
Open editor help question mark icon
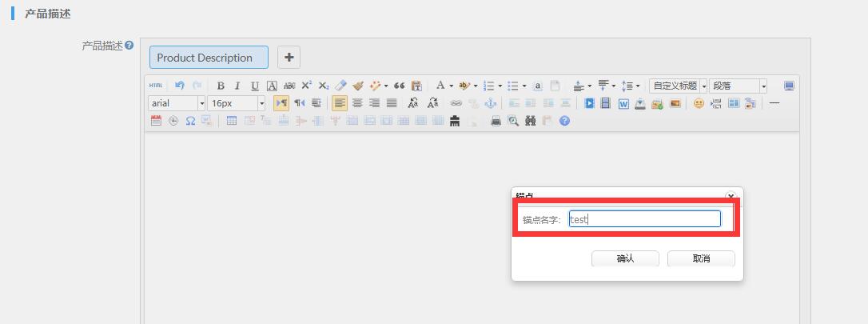pos(565,121)
